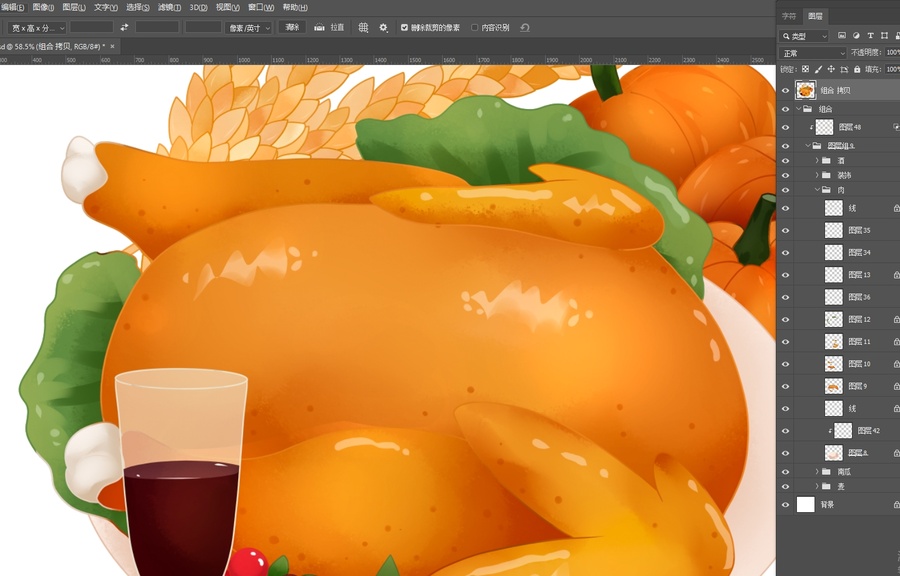Open the 滤镜 menu
This screenshot has height=576, width=900.
[169, 7]
